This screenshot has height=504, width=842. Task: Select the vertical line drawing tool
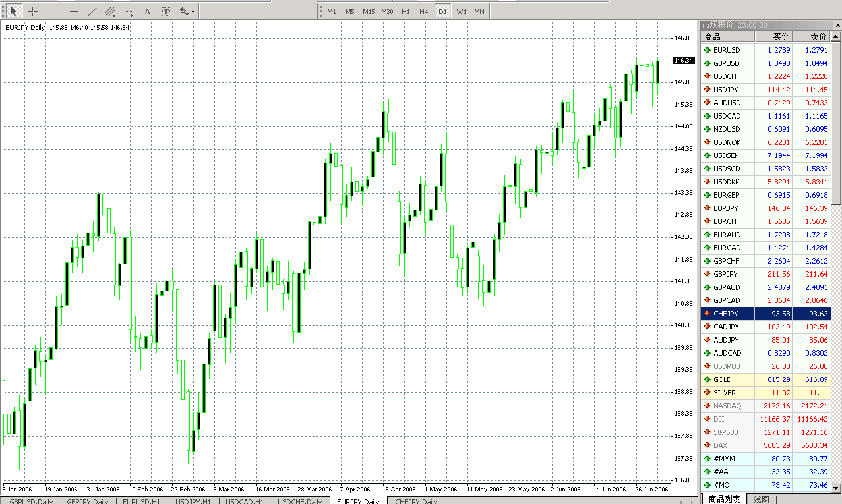pyautogui.click(x=55, y=11)
